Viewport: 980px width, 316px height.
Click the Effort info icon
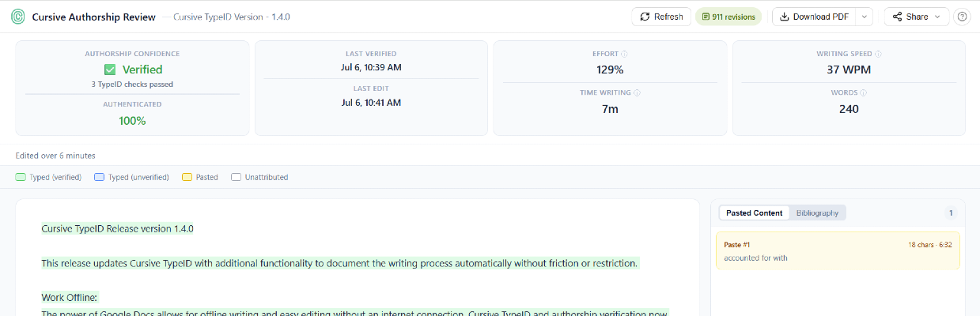point(624,55)
